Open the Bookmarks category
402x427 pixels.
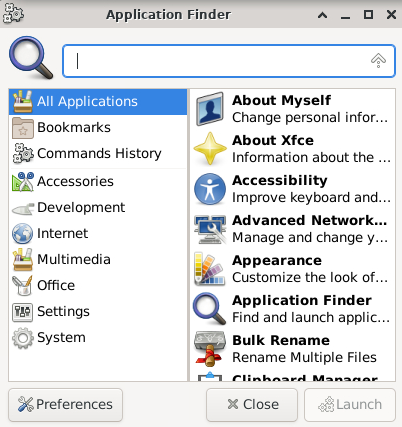click(98, 127)
